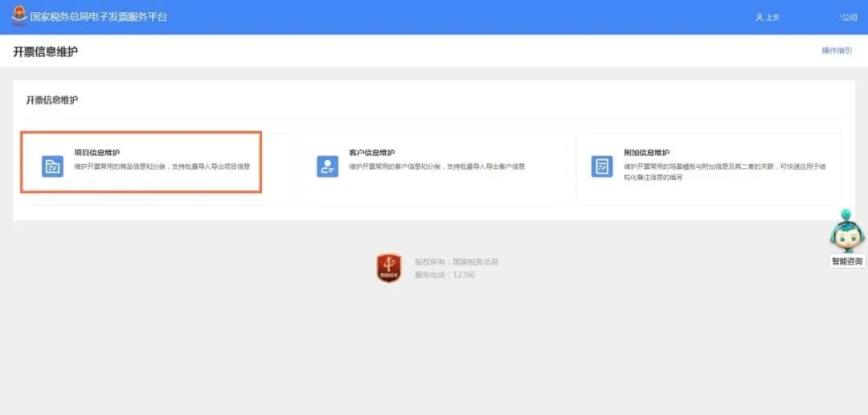
Task: Open the 操作指引 link
Action: (836, 51)
